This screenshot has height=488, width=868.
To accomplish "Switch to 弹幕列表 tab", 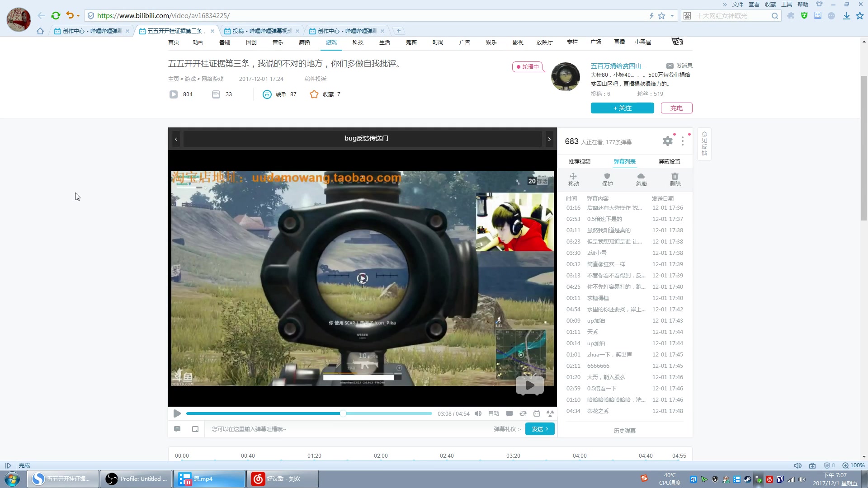I will tap(625, 161).
